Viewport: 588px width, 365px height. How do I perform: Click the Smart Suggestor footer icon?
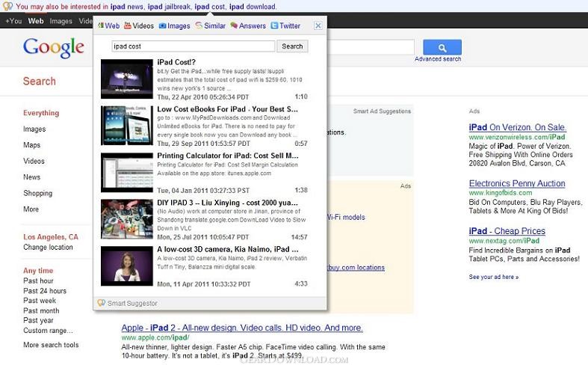pos(101,303)
